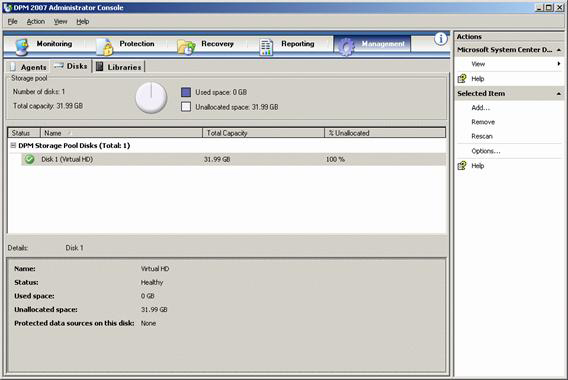Image resolution: width=568 pixels, height=380 pixels.
Task: Click Help under Selected Item
Action: (477, 166)
